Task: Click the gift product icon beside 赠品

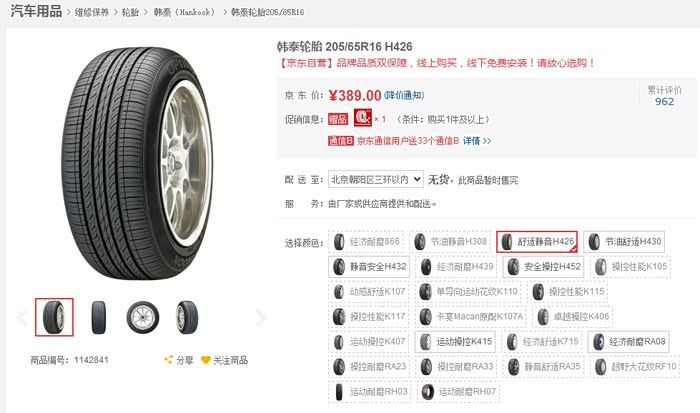Action: (x=362, y=117)
